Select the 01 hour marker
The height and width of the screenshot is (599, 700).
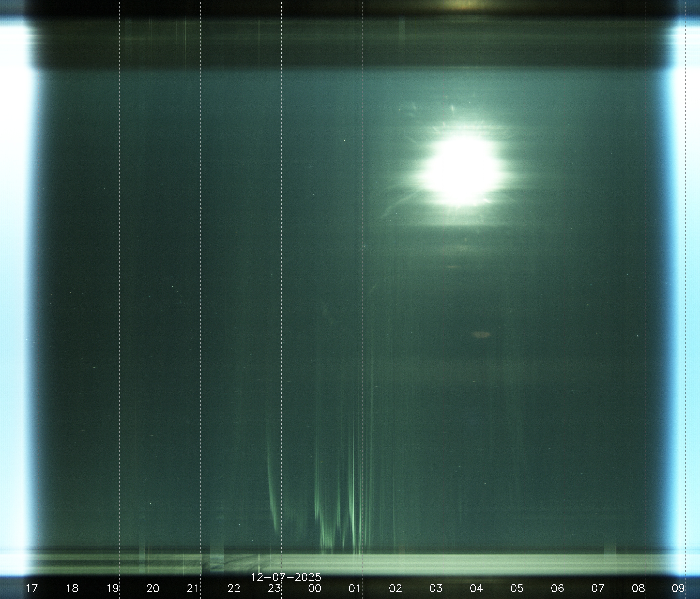(355, 589)
